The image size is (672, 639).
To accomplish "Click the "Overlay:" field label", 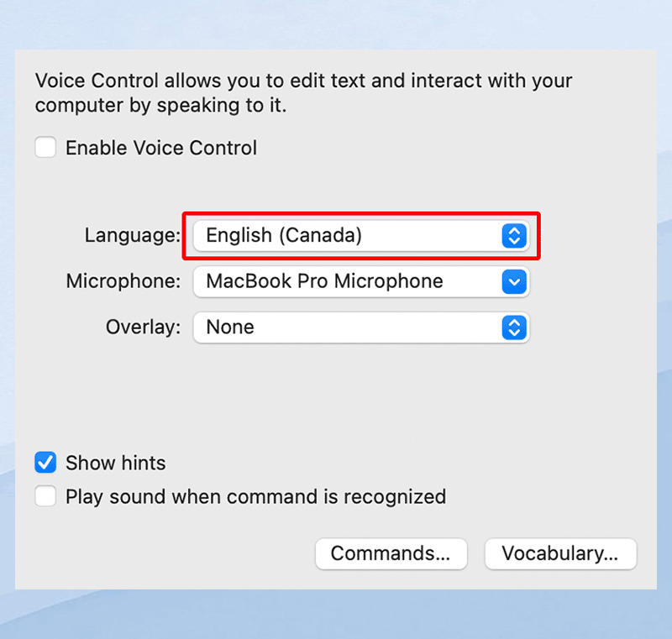I will [144, 327].
